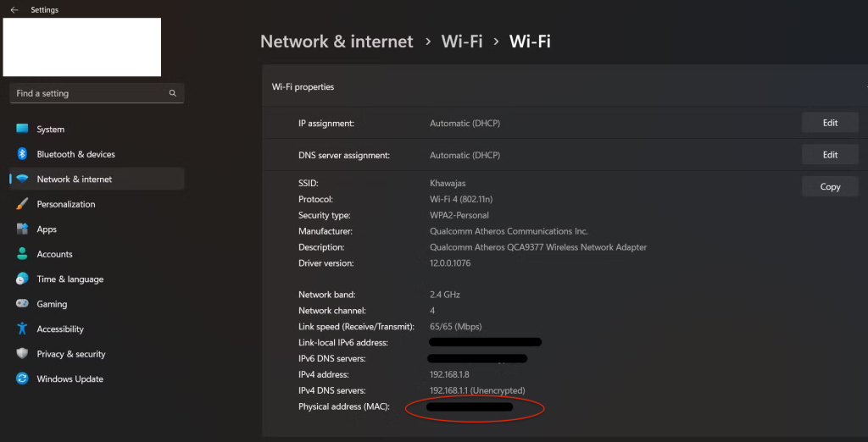Open Time & language settings
The image size is (868, 442).
[70, 279]
